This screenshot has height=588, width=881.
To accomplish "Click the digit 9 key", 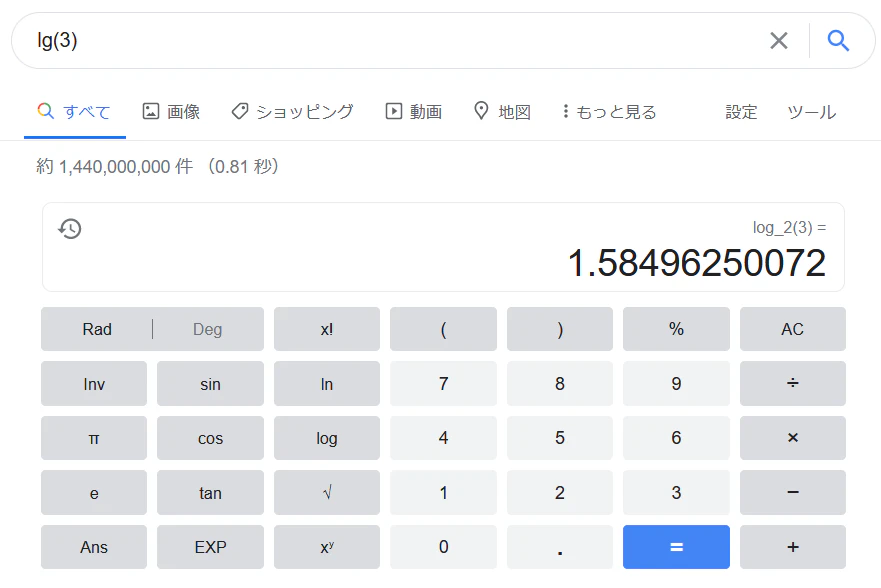I will [x=676, y=384].
